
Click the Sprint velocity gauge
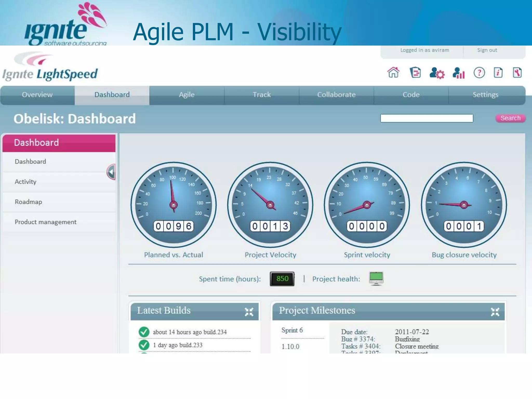click(x=367, y=205)
